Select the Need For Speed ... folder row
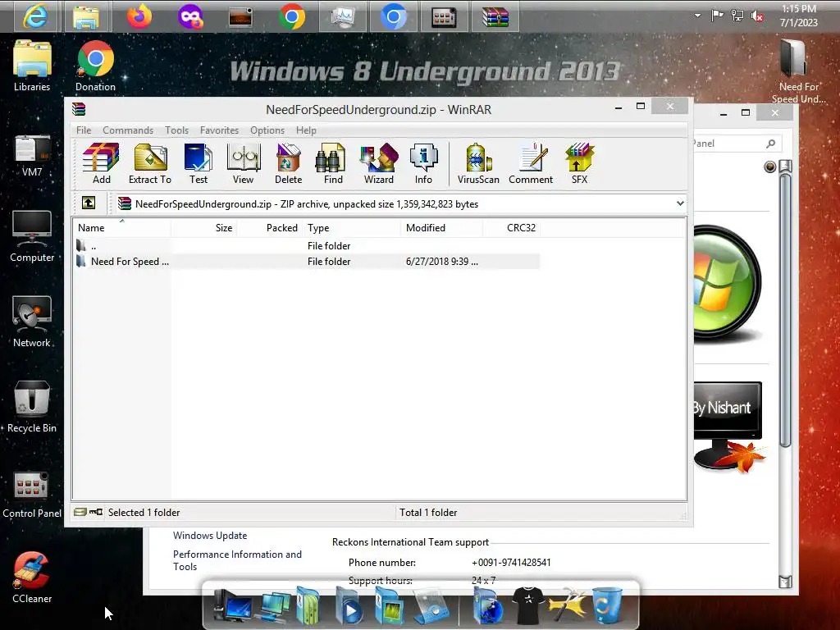 307,262
